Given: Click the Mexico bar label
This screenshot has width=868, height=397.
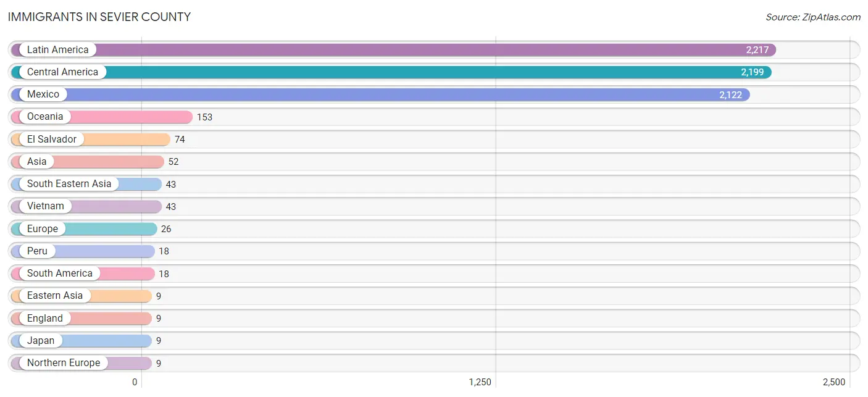Looking at the screenshot, I should [43, 94].
